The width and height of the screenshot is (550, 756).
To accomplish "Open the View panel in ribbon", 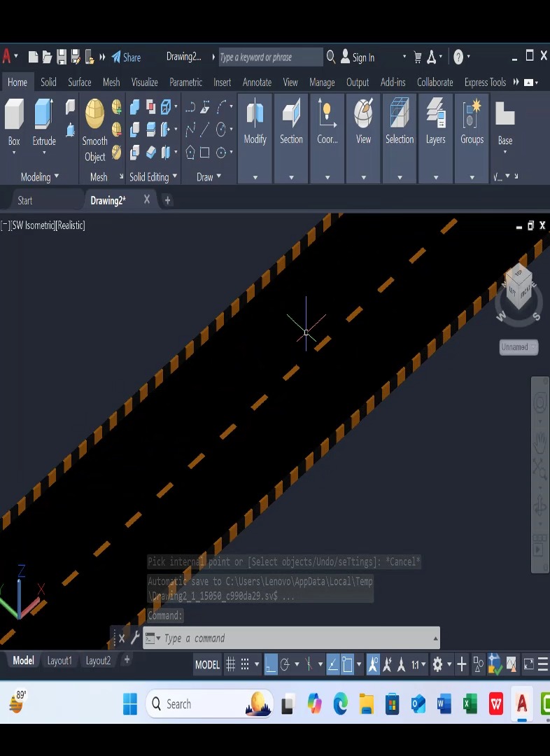I will pos(363,139).
